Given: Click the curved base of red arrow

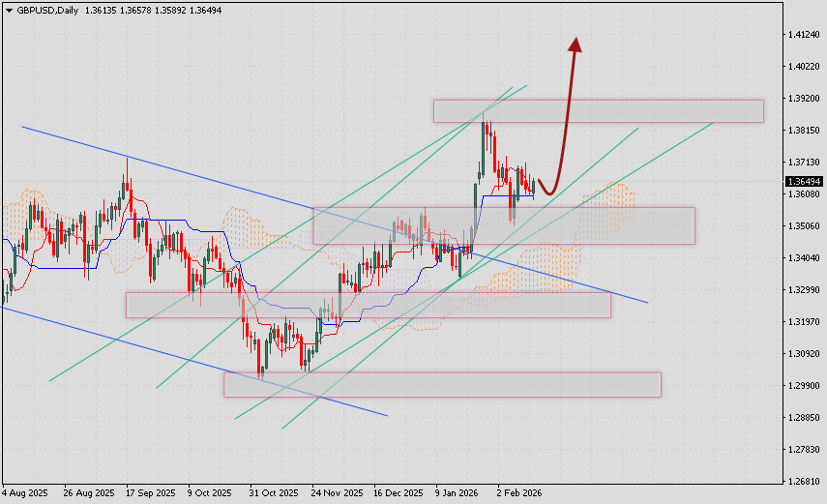Looking at the screenshot, I should click(548, 192).
